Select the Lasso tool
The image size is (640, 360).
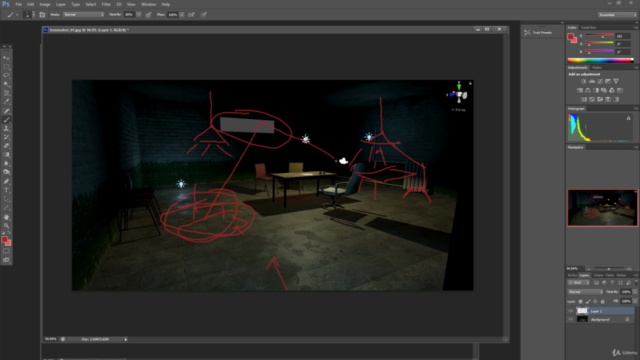(x=6, y=76)
